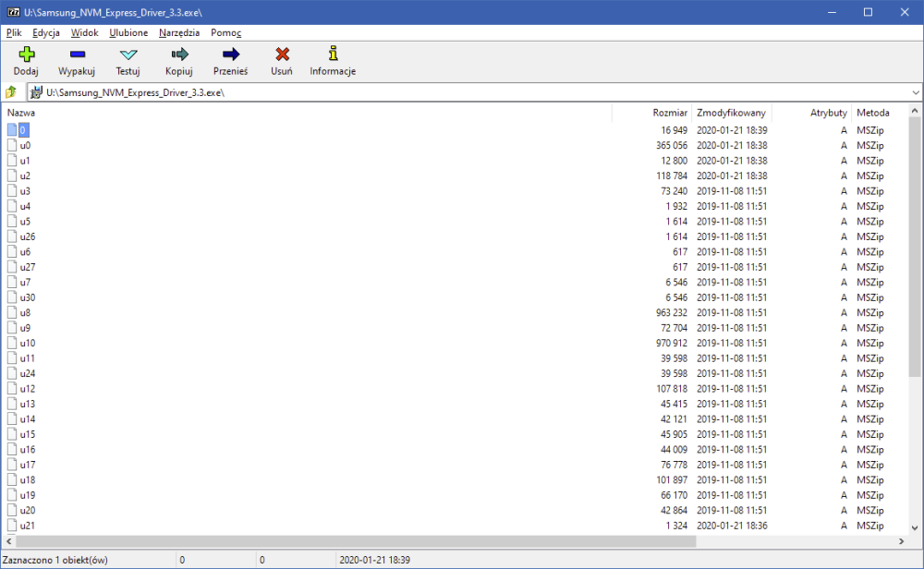
Task: Click the size value 970 912
Action: 671,343
